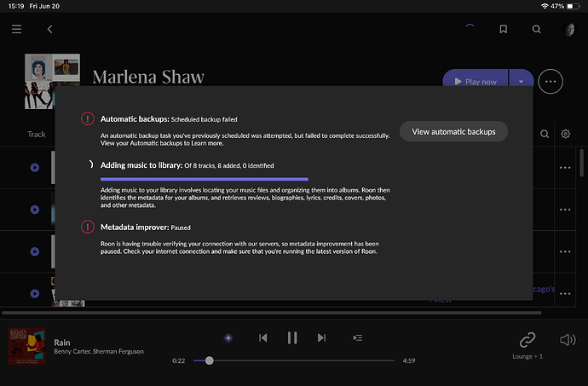Open the circled three-dot more menu

click(551, 82)
